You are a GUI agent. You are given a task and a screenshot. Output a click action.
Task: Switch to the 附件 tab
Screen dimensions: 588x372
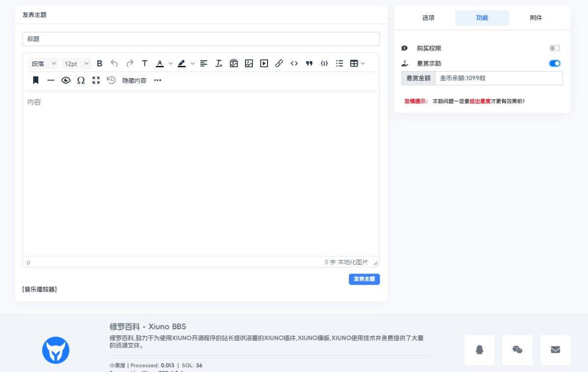coord(536,18)
